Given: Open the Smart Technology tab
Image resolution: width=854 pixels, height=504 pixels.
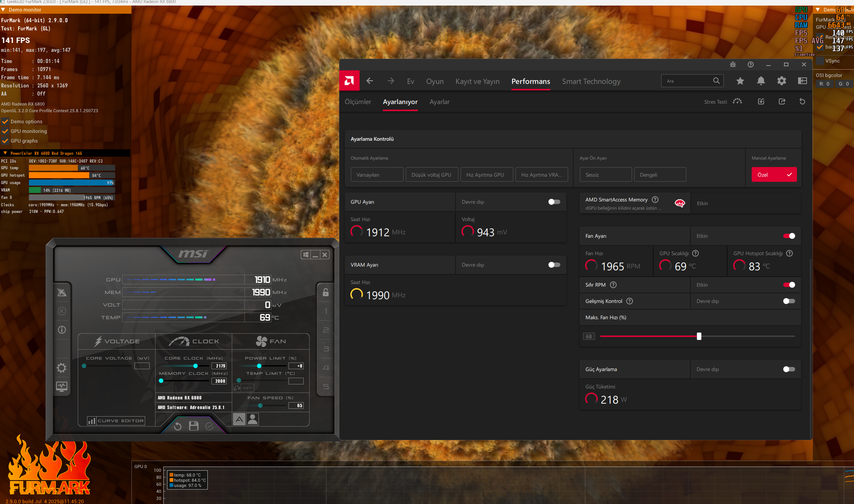Looking at the screenshot, I should pyautogui.click(x=591, y=81).
